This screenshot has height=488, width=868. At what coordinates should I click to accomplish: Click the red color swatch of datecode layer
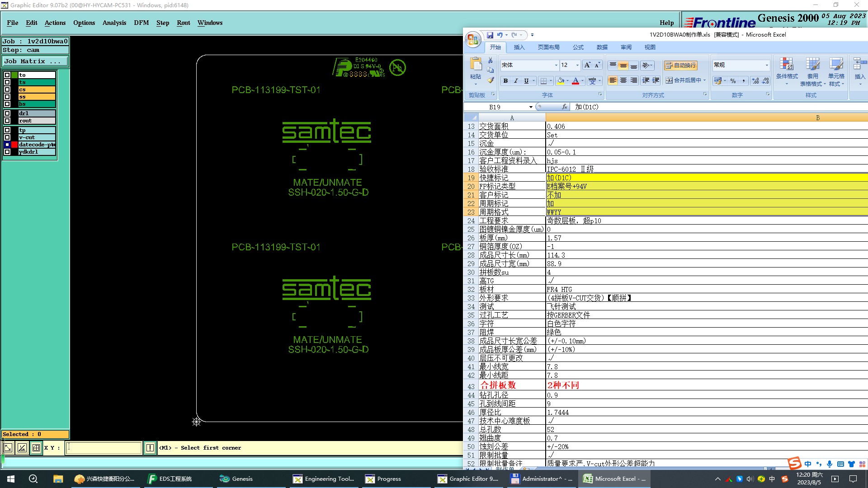pyautogui.click(x=14, y=145)
